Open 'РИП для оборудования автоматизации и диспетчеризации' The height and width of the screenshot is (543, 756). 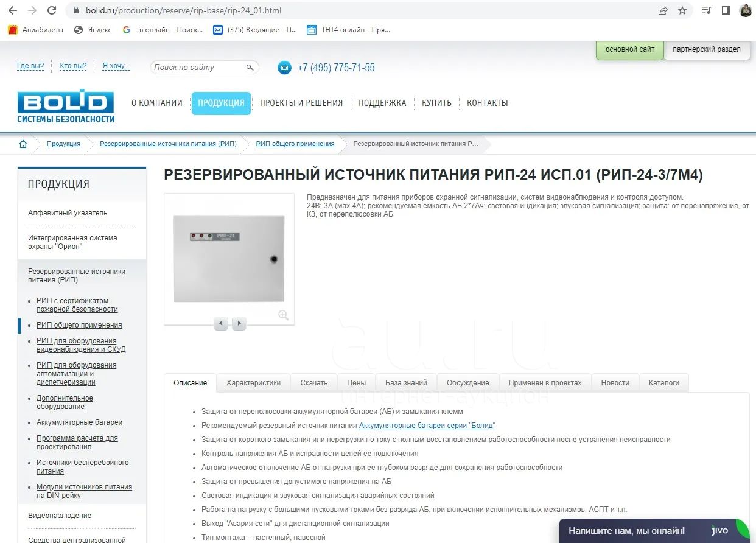pos(76,374)
